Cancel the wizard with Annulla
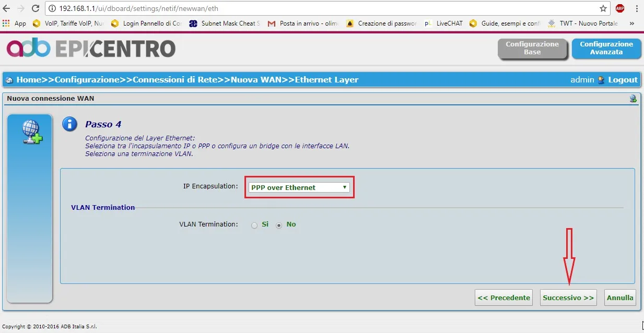Screen dimensions: 644x333 (x=620, y=298)
